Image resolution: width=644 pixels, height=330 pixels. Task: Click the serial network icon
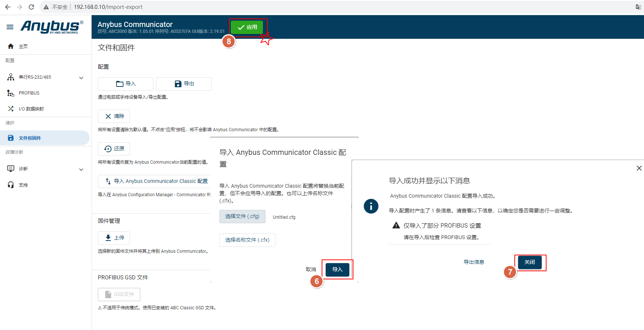(11, 77)
